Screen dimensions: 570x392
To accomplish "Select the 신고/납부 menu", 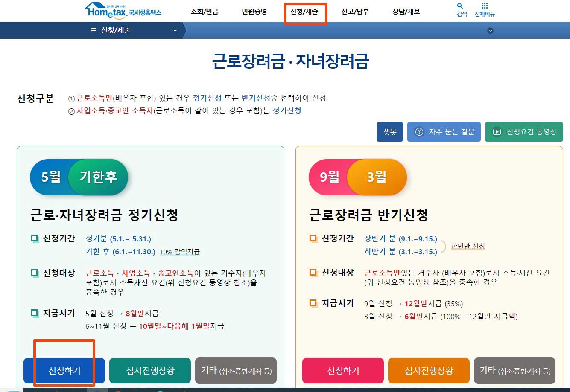I will point(355,12).
